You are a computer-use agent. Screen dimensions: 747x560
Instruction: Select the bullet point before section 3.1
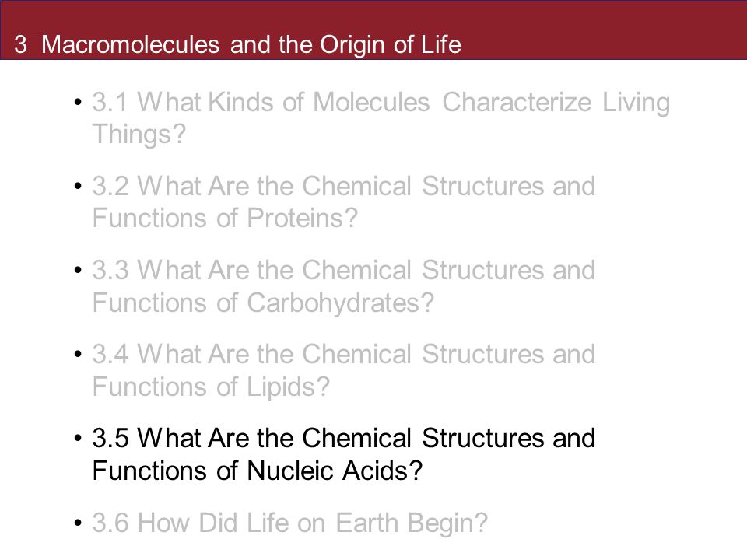pos(78,101)
